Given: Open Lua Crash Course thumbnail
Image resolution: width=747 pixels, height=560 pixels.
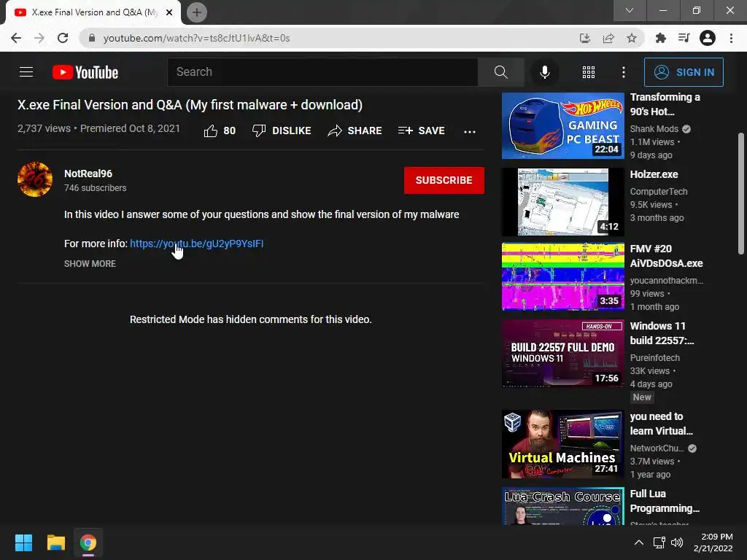Looking at the screenshot, I should (x=562, y=506).
